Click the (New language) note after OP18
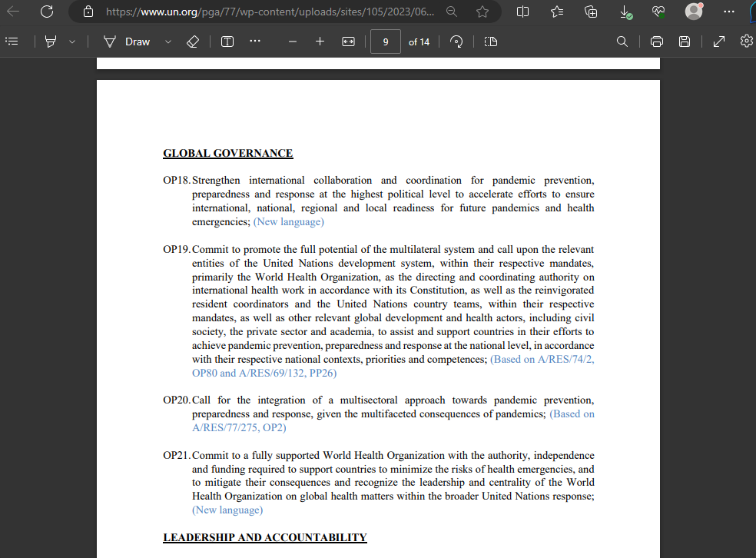The image size is (756, 558). pyautogui.click(x=289, y=222)
